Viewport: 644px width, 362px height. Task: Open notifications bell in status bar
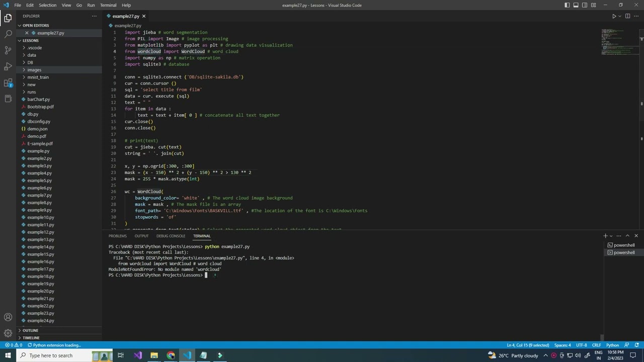pyautogui.click(x=636, y=345)
